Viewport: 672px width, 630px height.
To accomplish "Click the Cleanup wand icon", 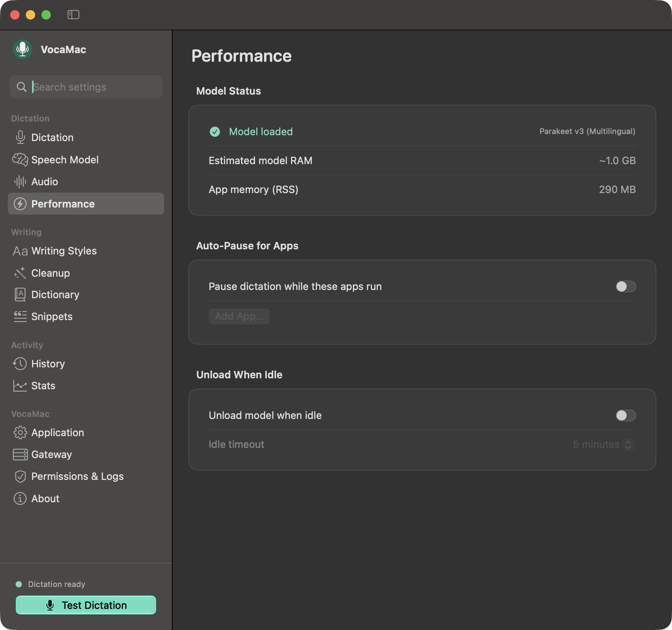I will 20,273.
